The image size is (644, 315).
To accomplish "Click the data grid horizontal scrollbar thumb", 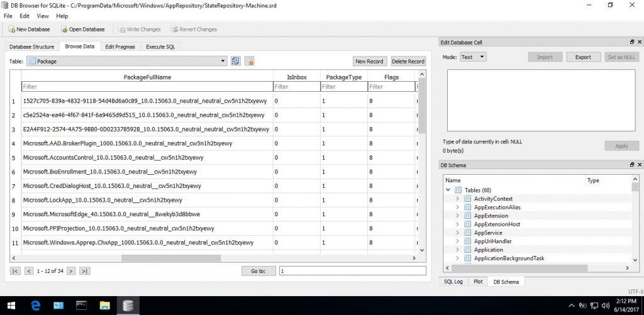I will (x=171, y=258).
